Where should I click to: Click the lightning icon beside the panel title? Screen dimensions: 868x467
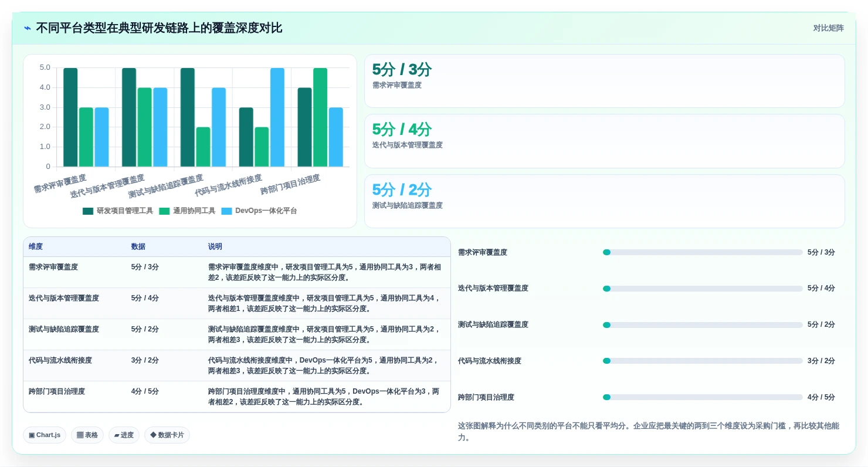click(x=28, y=28)
